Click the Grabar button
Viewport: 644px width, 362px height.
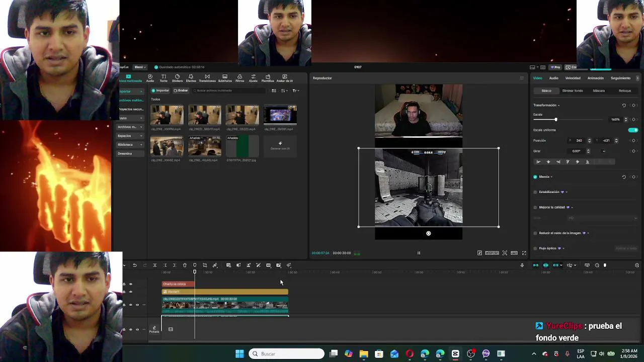coord(181,90)
